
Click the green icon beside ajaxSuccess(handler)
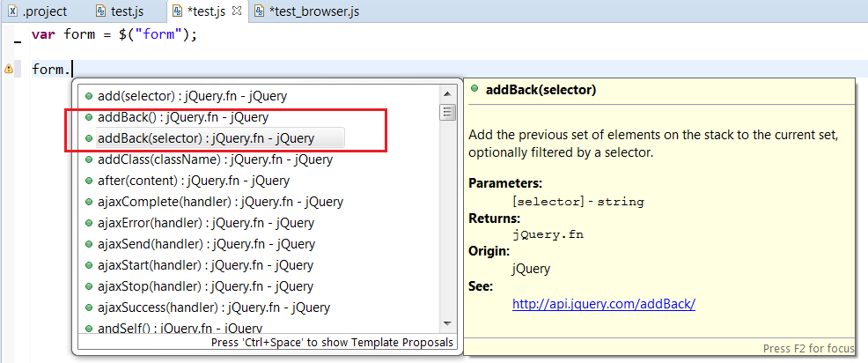pos(89,307)
